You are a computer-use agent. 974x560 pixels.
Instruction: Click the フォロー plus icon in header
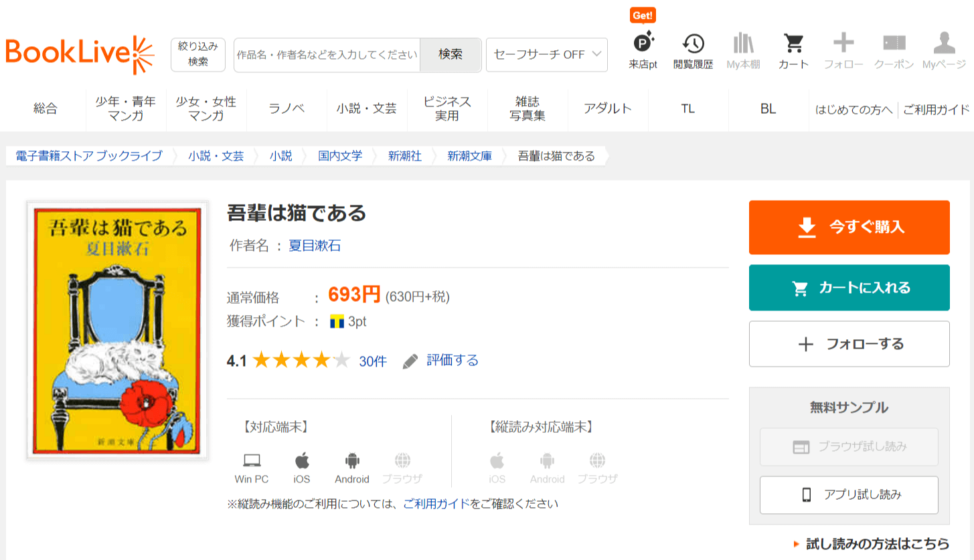click(843, 44)
